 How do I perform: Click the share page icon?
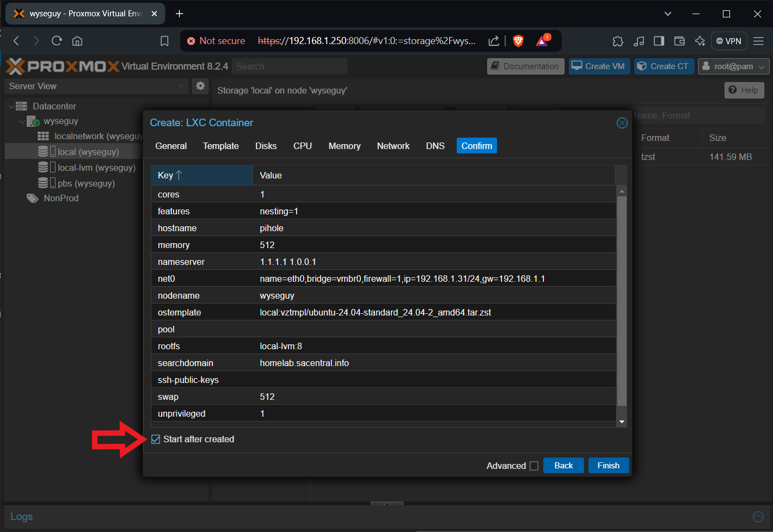(x=494, y=41)
